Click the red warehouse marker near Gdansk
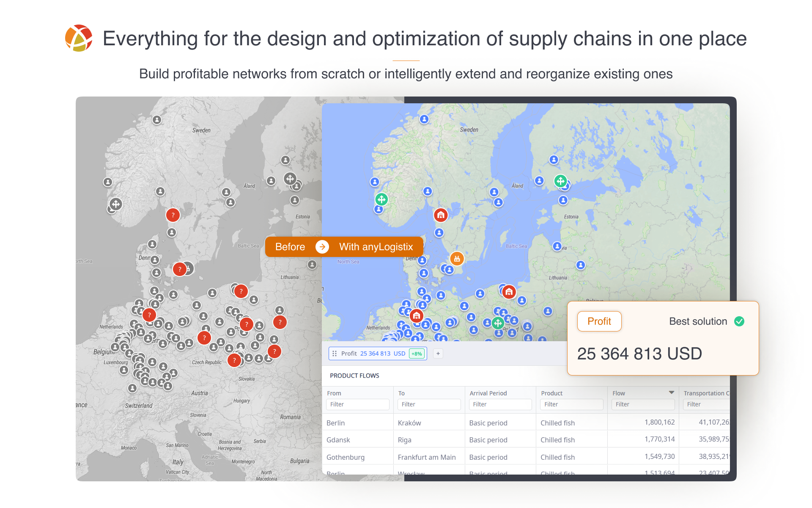Viewport: 812px width, 508px height. (509, 292)
